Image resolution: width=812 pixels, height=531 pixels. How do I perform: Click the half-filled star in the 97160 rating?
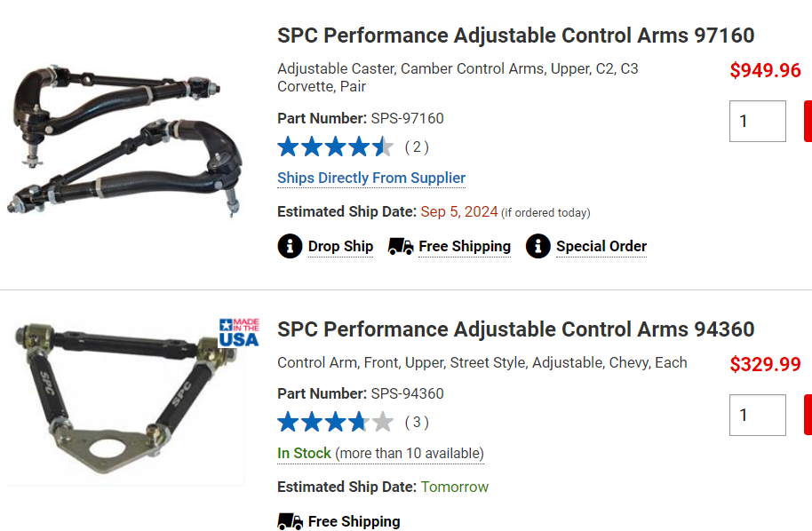pos(383,146)
